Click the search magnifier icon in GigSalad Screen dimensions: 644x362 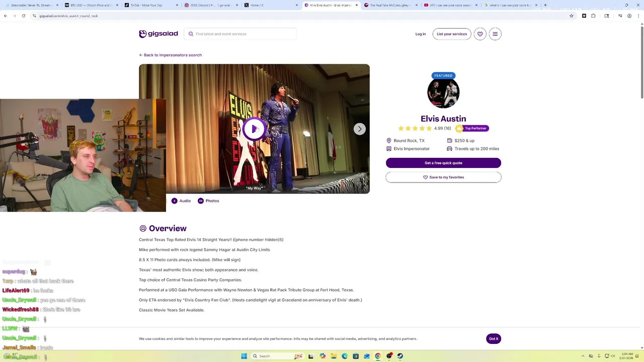point(191,34)
